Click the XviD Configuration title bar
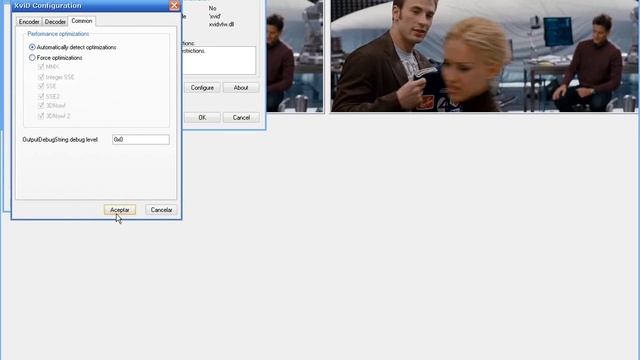This screenshot has height=360, width=640. (90, 5)
